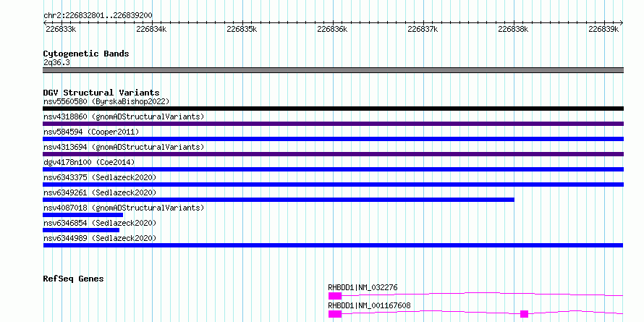Open variant label dgv4178n100 (Coe2014)
644x322 pixels.
click(x=89, y=162)
